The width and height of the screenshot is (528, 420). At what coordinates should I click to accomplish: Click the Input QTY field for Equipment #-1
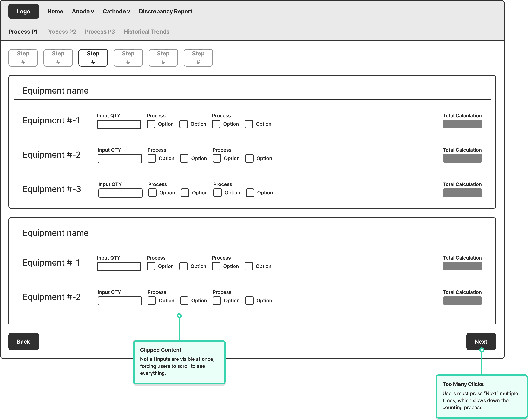119,124
